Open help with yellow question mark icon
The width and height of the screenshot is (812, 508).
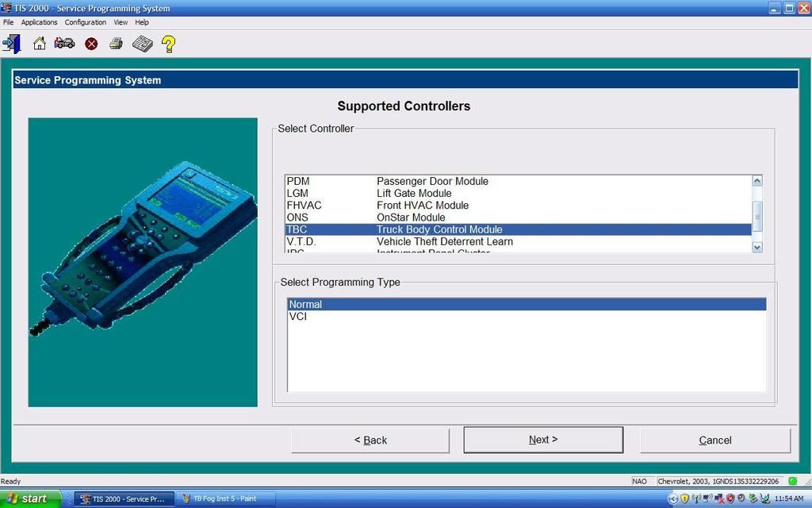click(x=168, y=44)
